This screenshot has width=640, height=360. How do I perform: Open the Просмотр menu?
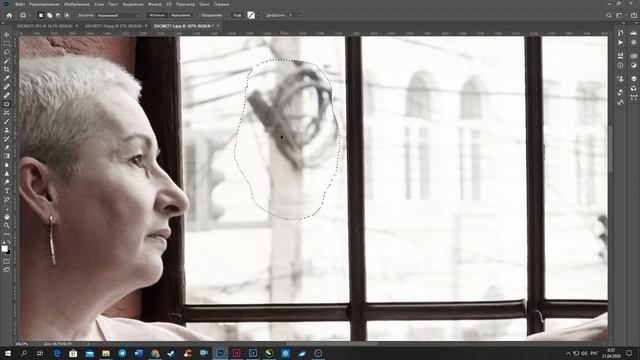coord(185,4)
